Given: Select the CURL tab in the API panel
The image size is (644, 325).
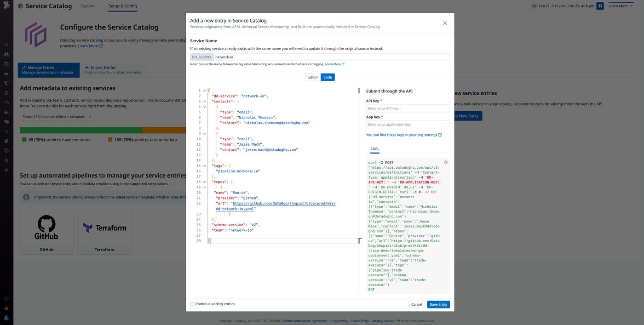Looking at the screenshot, I should pyautogui.click(x=374, y=148).
